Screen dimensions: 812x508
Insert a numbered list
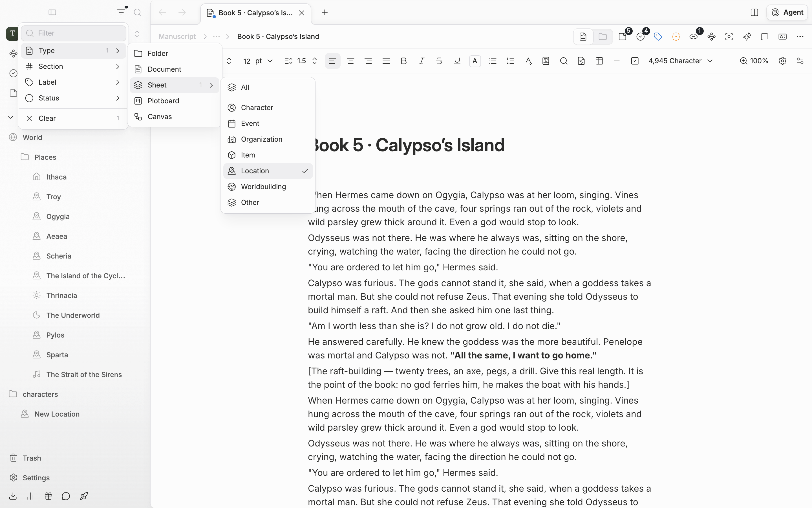pyautogui.click(x=510, y=61)
